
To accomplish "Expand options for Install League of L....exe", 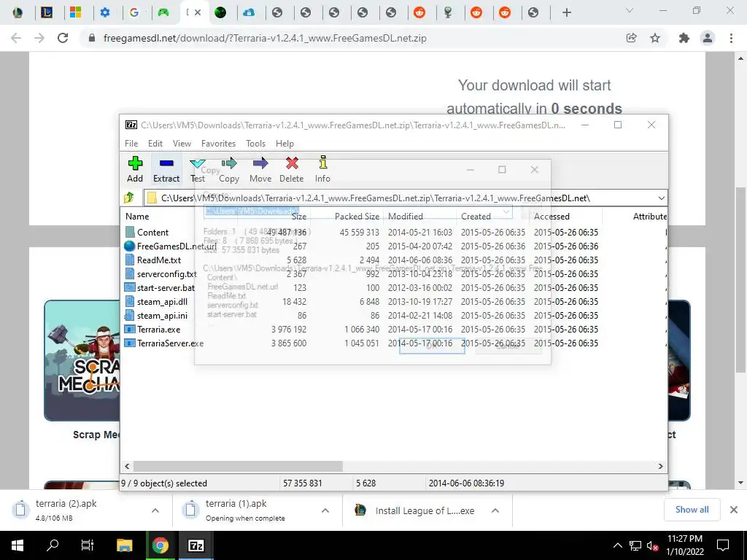I will tap(495, 510).
